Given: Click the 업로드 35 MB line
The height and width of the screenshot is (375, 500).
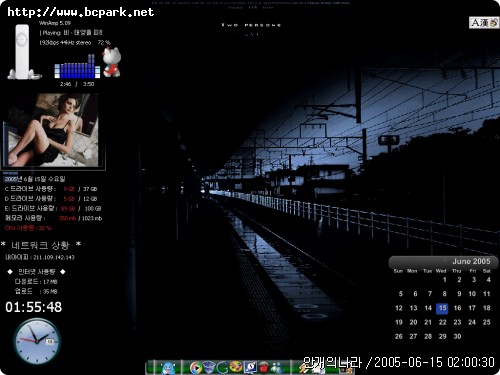Looking at the screenshot, I should click(36, 291).
